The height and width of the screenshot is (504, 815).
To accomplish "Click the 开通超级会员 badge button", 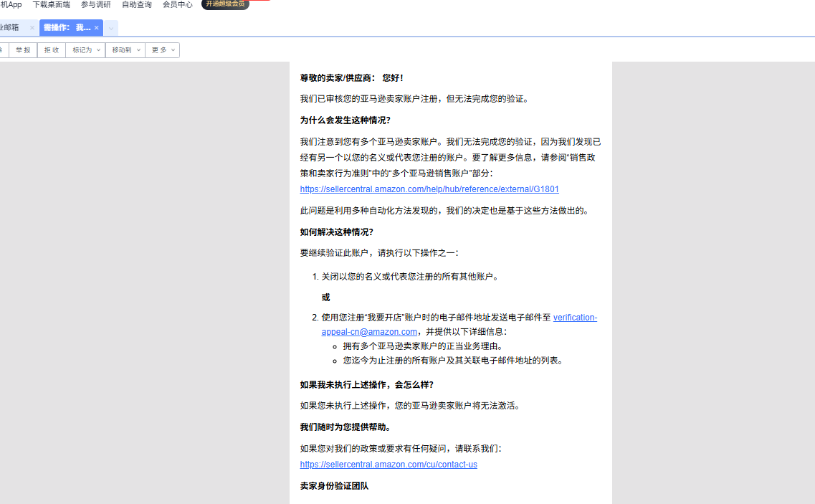I will 225,4.
